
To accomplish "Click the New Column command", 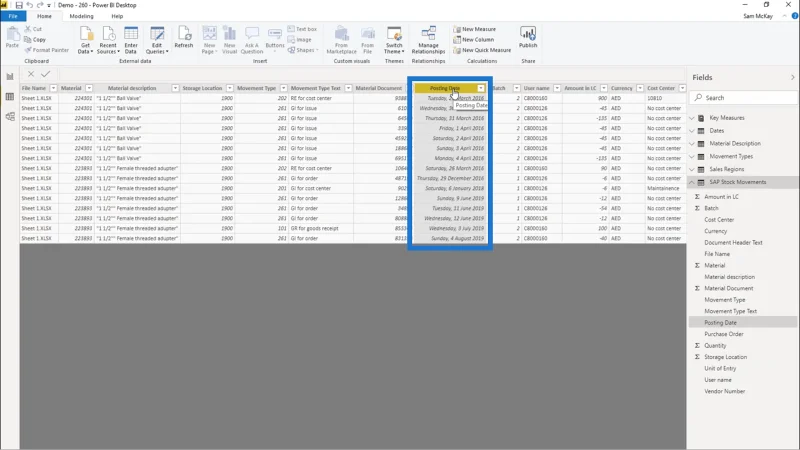I will pos(473,39).
